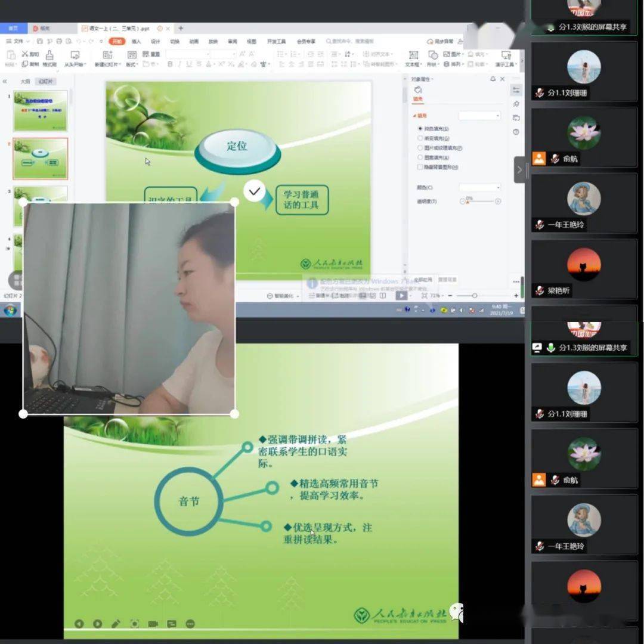Click the 新建幻灯片 new slide icon
644x644 pixels.
point(107,55)
